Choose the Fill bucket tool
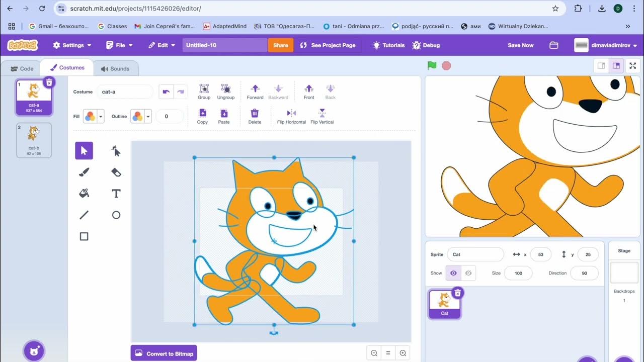 pyautogui.click(x=84, y=194)
